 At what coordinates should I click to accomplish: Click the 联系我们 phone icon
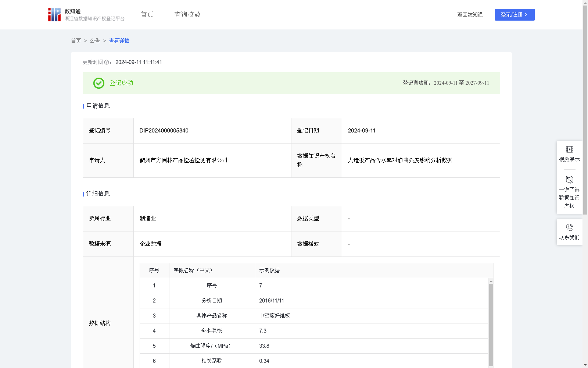(x=569, y=227)
